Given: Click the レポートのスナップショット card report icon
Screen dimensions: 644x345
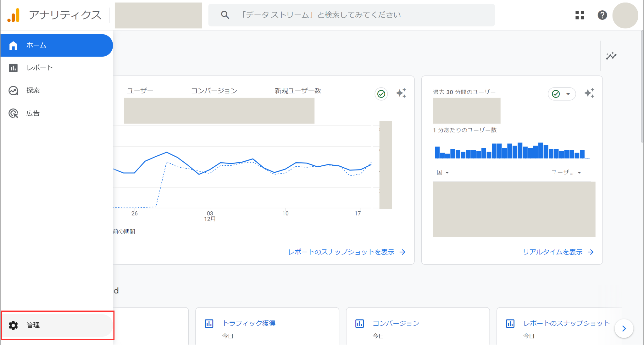Looking at the screenshot, I should (510, 323).
